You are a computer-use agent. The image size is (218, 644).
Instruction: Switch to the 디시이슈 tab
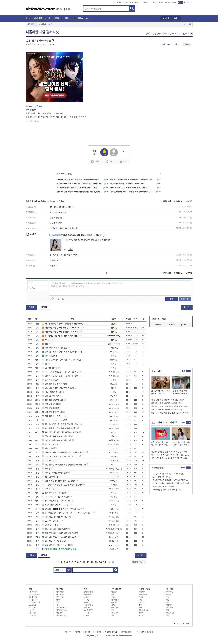pyautogui.click(x=174, y=422)
